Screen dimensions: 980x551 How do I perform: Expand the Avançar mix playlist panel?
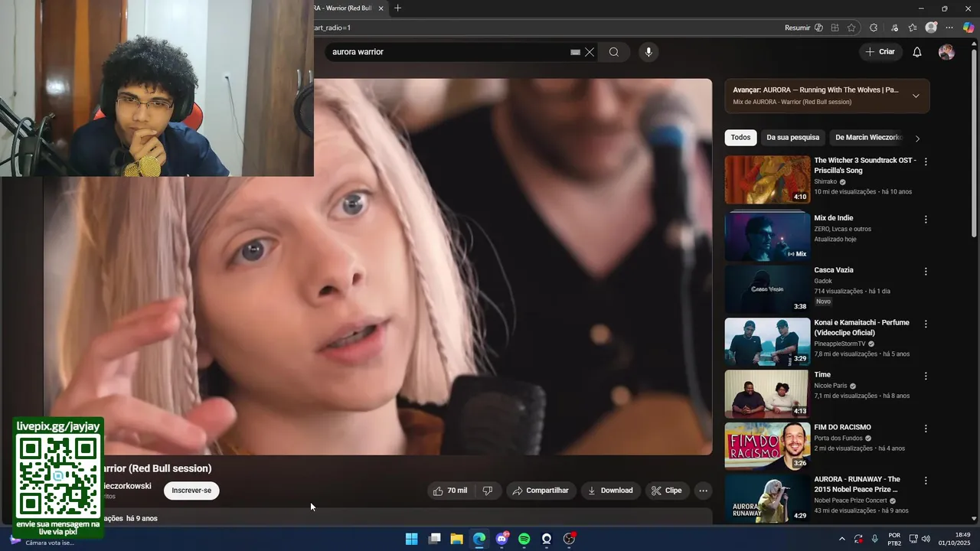coord(916,96)
